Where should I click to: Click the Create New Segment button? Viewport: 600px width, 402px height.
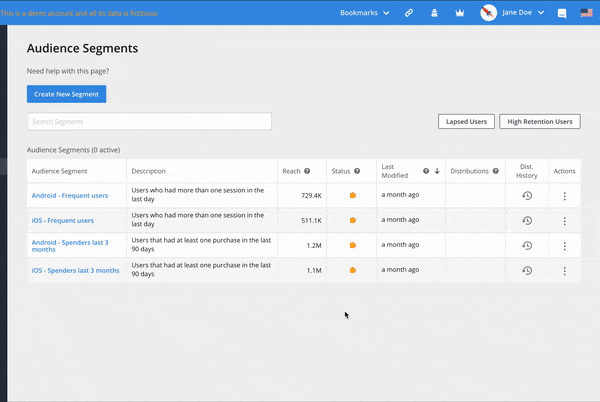tap(67, 94)
